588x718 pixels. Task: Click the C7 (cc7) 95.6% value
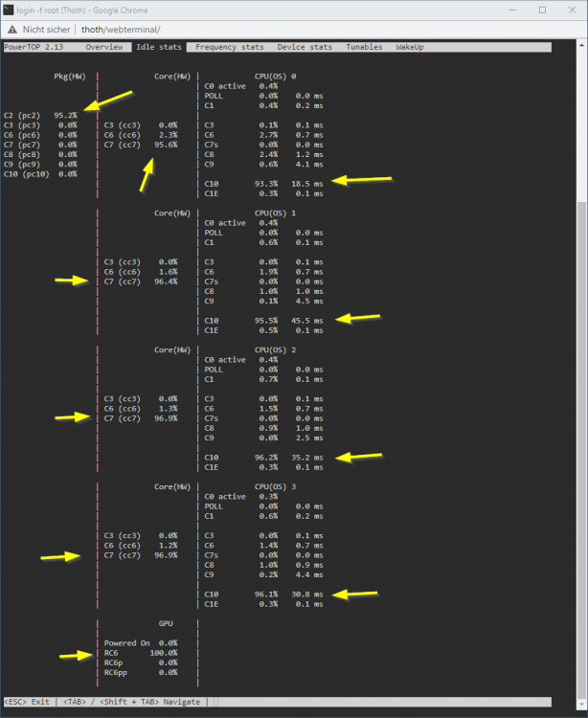tap(166, 145)
